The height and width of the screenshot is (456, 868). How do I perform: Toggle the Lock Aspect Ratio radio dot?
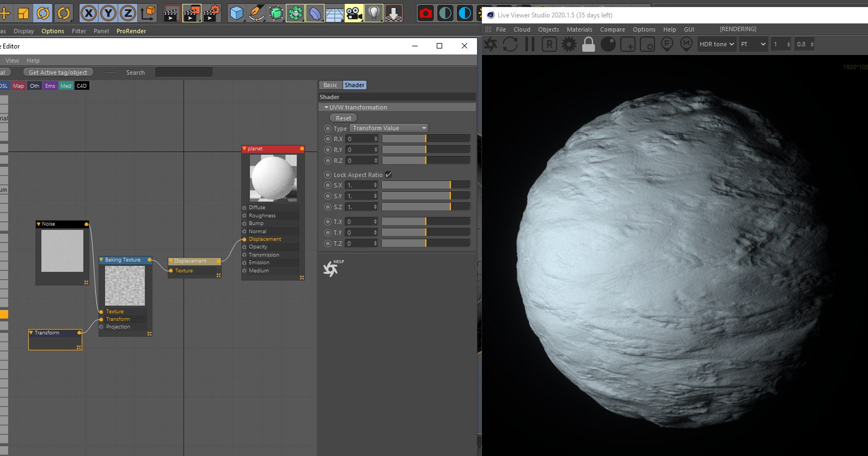click(x=328, y=175)
